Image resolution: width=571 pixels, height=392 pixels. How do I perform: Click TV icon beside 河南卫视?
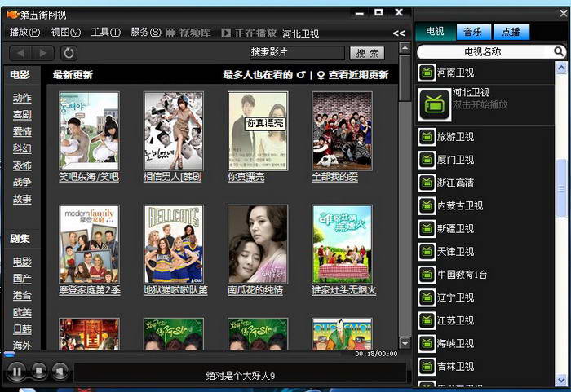pos(427,73)
